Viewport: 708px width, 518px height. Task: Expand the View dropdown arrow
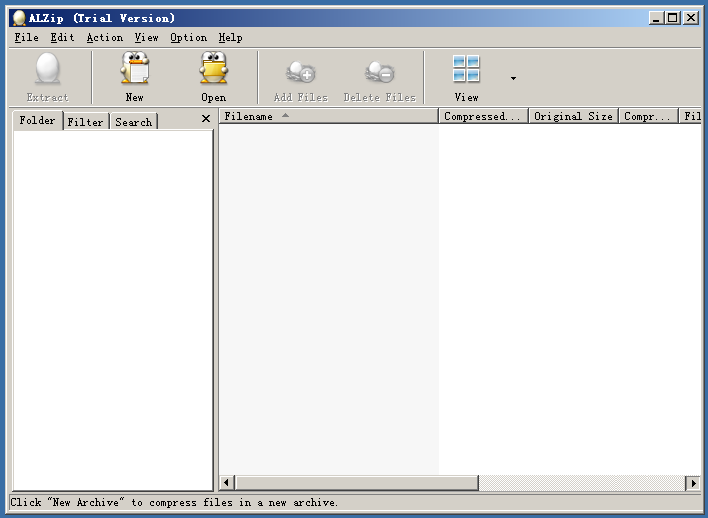point(513,78)
